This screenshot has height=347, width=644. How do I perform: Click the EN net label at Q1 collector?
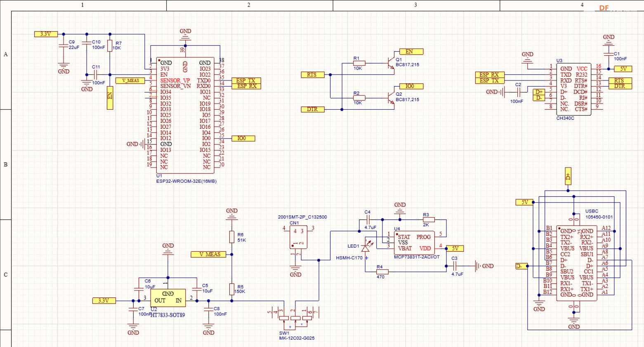tap(412, 52)
